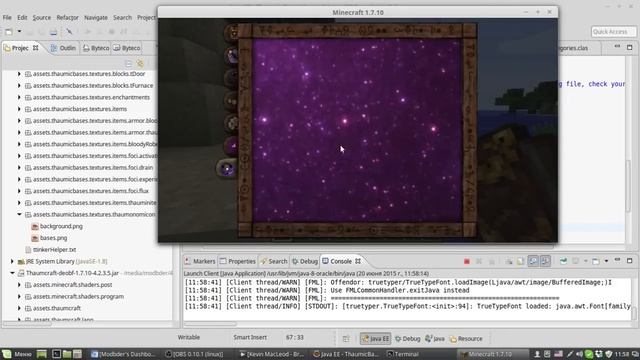Maximize the Console view panel
The width and height of the screenshot is (640, 360).
coord(629,260)
